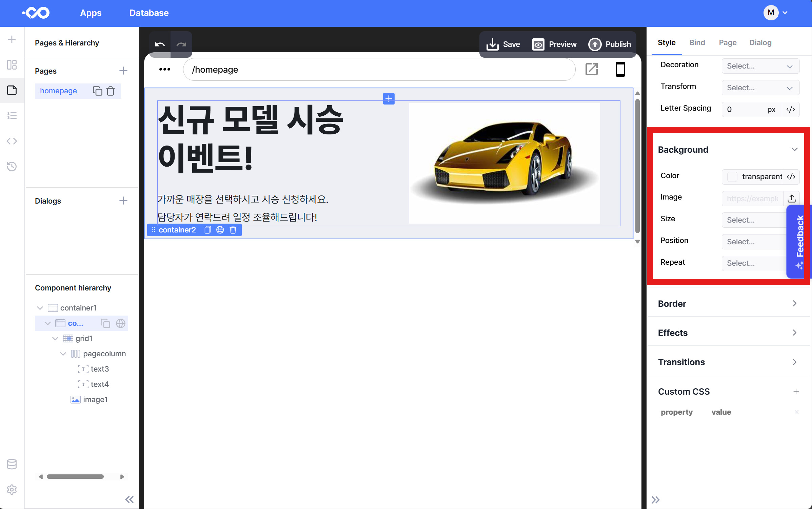Copy container2 from its canvas label

(x=207, y=230)
